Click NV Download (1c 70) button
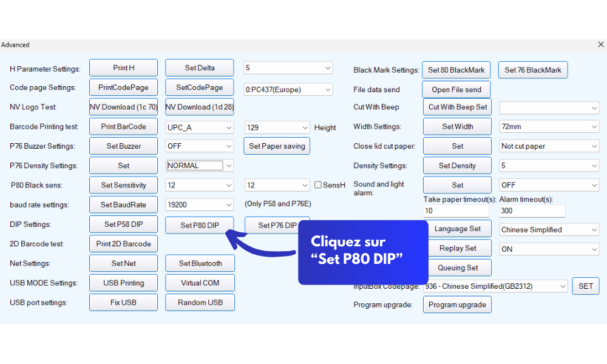 (x=123, y=107)
